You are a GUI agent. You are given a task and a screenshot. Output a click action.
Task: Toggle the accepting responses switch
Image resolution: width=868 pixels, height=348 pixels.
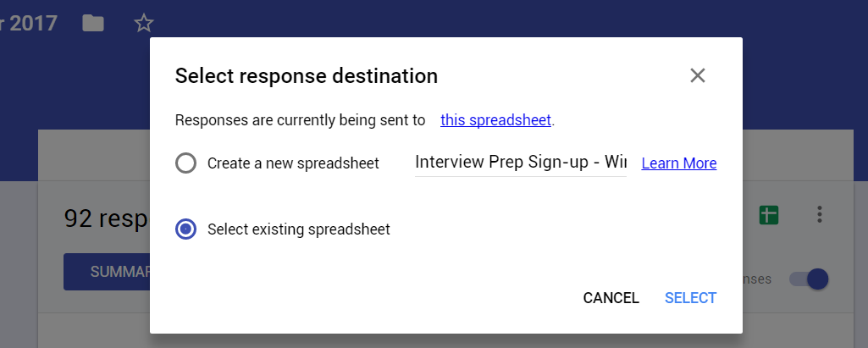pyautogui.click(x=809, y=279)
